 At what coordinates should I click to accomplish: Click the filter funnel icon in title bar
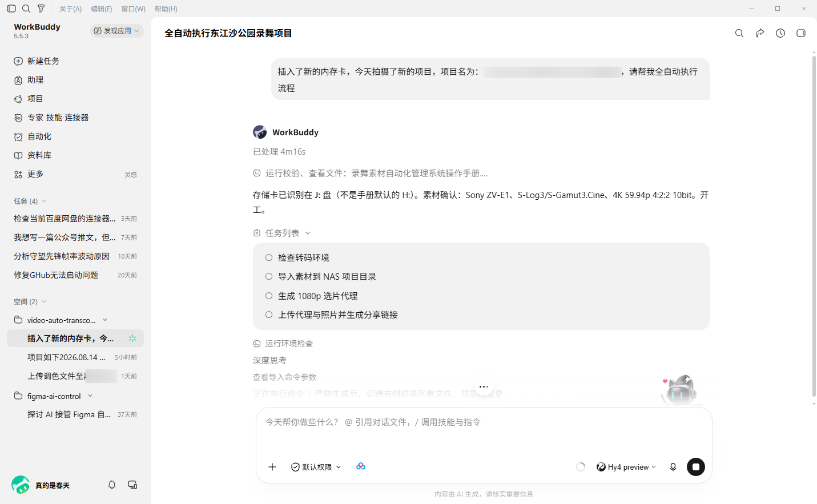click(41, 9)
